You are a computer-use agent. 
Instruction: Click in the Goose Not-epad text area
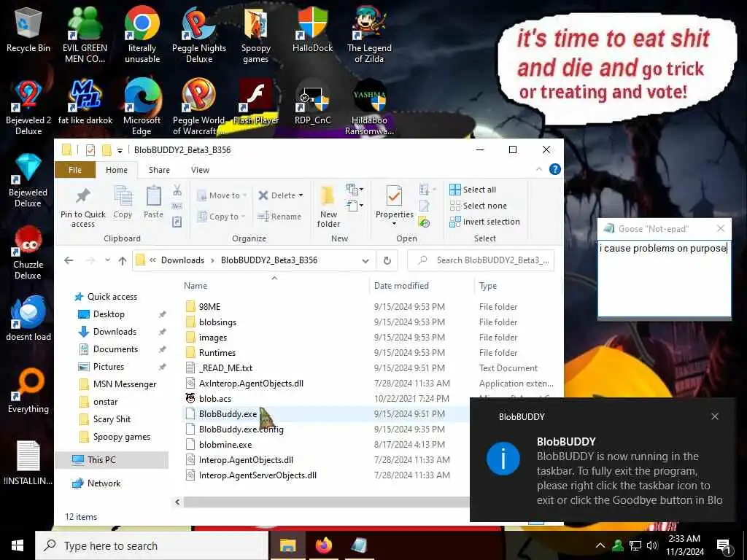click(664, 279)
